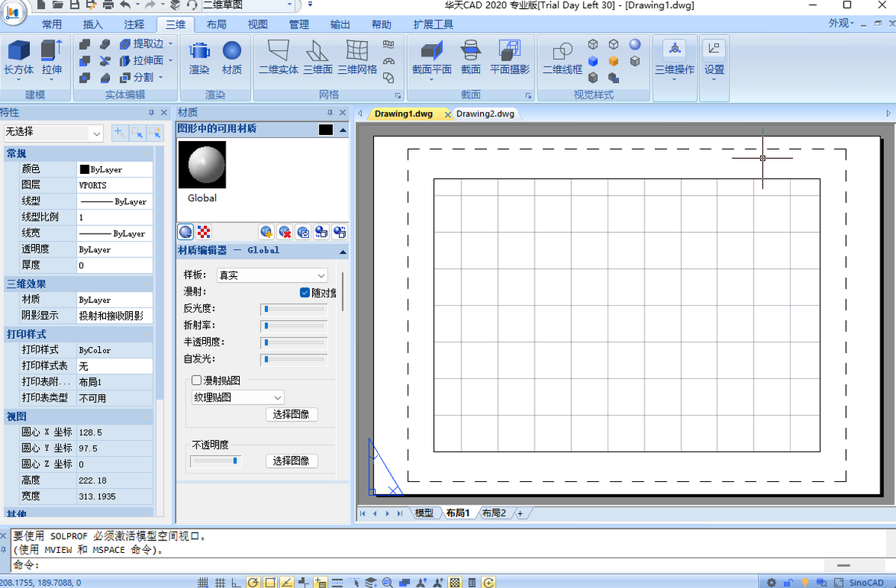Open the 无选择 selection dropdown

53,133
